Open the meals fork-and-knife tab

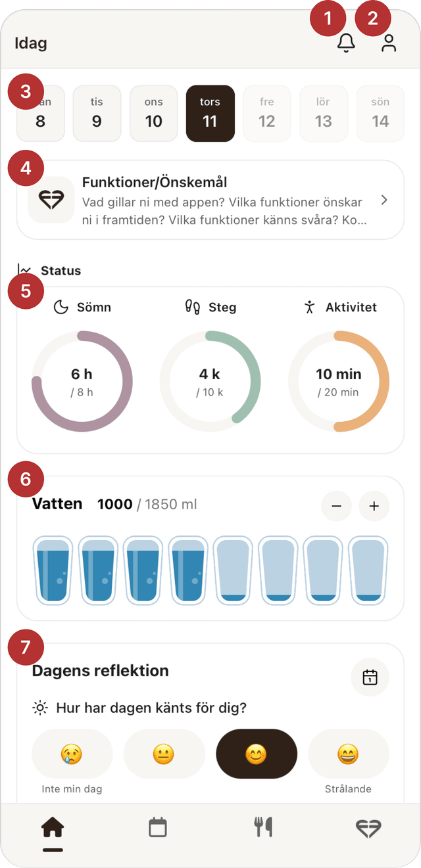[263, 827]
